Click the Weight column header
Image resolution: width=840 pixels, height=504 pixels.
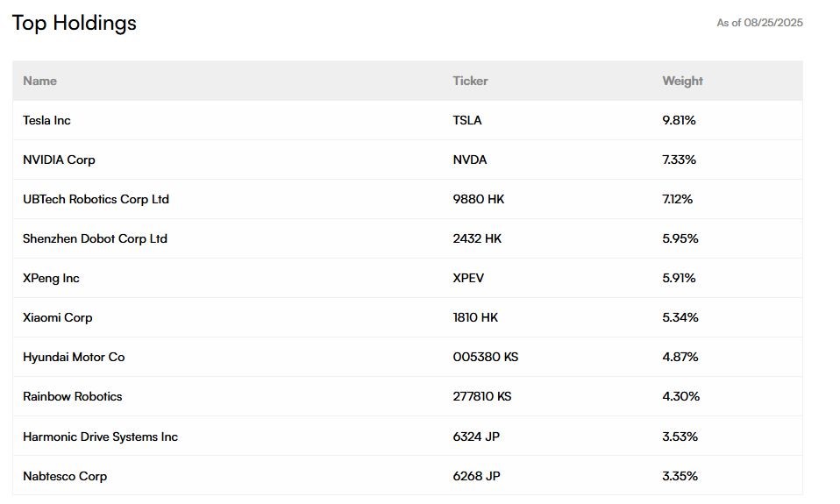682,81
